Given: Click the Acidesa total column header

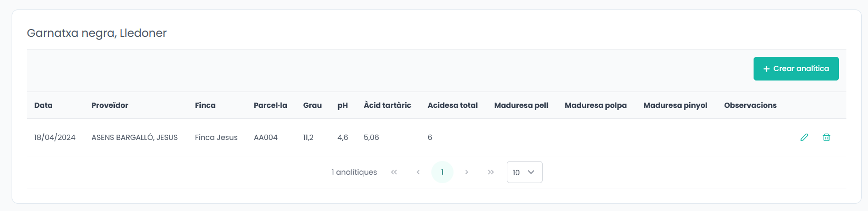Looking at the screenshot, I should pyautogui.click(x=452, y=105).
